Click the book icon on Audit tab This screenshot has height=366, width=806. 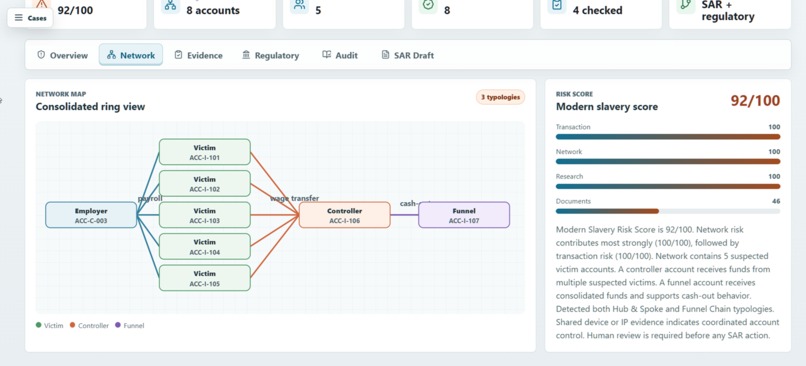(x=326, y=54)
